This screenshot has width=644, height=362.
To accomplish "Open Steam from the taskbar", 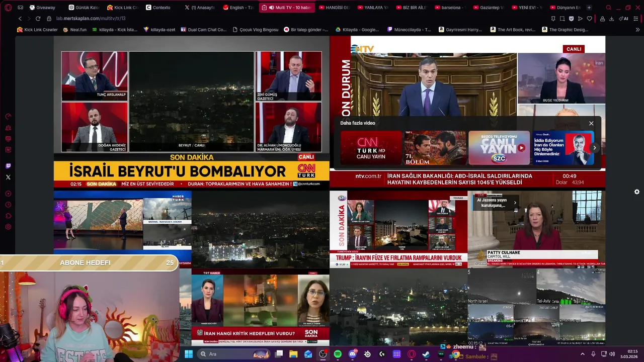I will (426, 354).
